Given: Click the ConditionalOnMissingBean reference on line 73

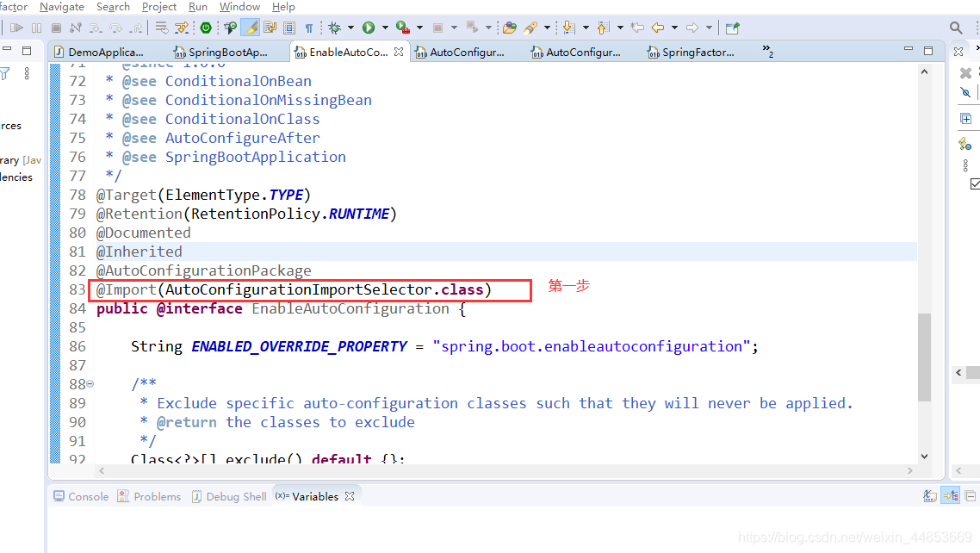Looking at the screenshot, I should pyautogui.click(x=268, y=100).
